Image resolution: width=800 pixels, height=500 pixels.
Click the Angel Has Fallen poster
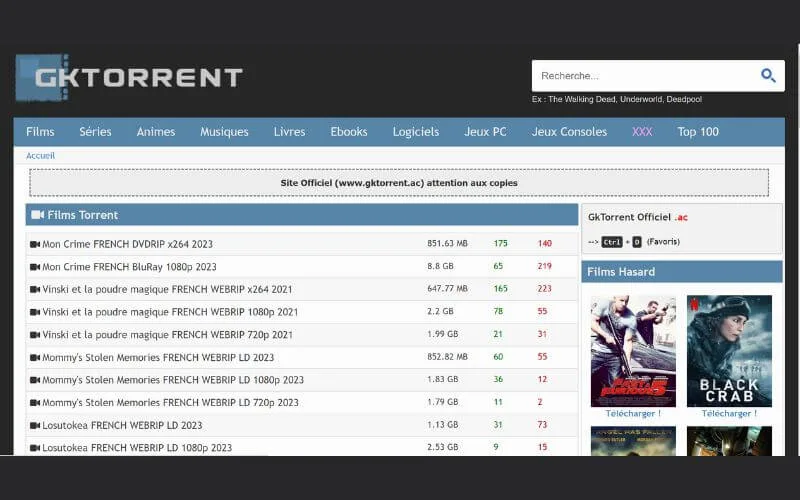pyautogui.click(x=633, y=441)
